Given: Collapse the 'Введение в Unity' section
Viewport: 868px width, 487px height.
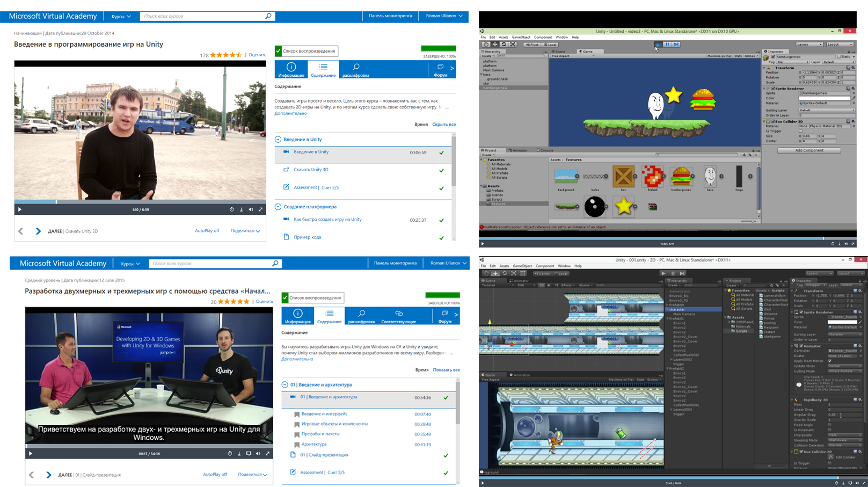Looking at the screenshot, I should [x=278, y=139].
